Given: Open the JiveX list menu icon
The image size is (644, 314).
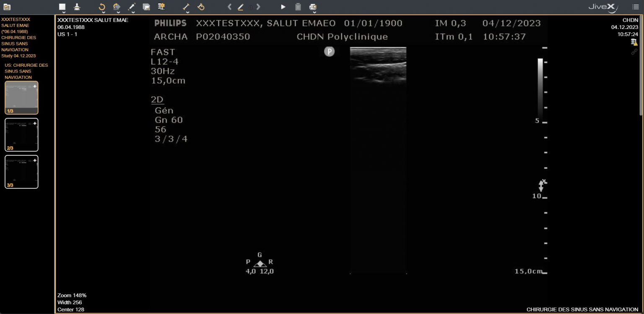Looking at the screenshot, I should (x=636, y=7).
